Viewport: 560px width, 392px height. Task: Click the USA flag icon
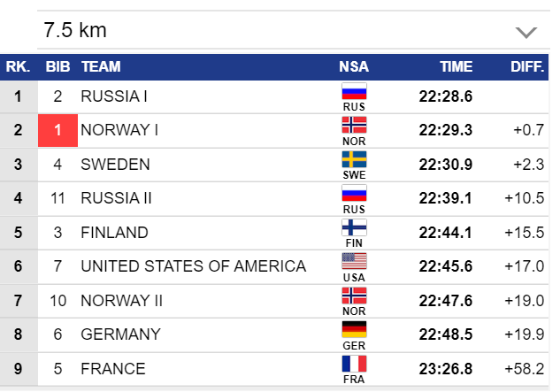(354, 261)
